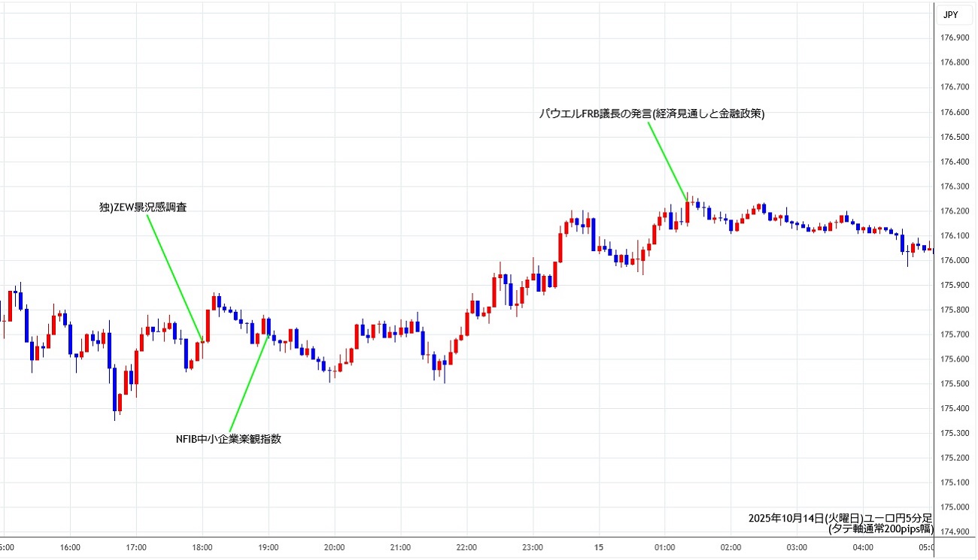Click the 2025年10月14日 ユーロ円5分足 caption
The height and width of the screenshot is (560, 978).
click(x=840, y=519)
